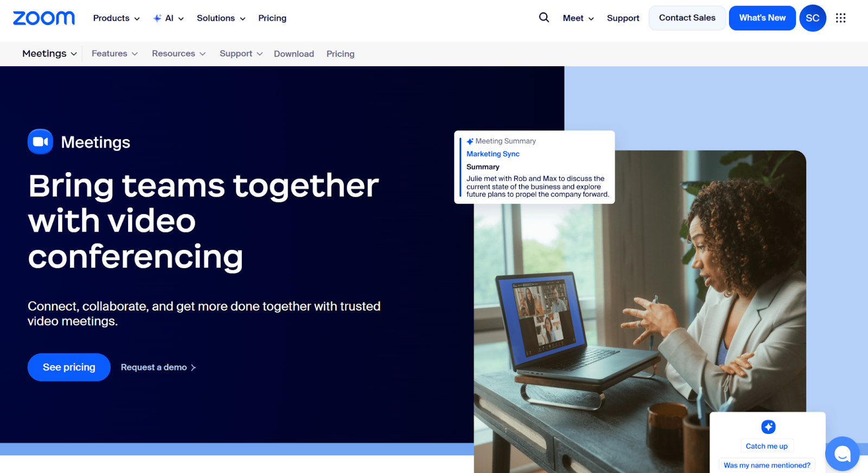Expand the Support submenu in secondary bar
868x473 pixels.
(x=241, y=53)
